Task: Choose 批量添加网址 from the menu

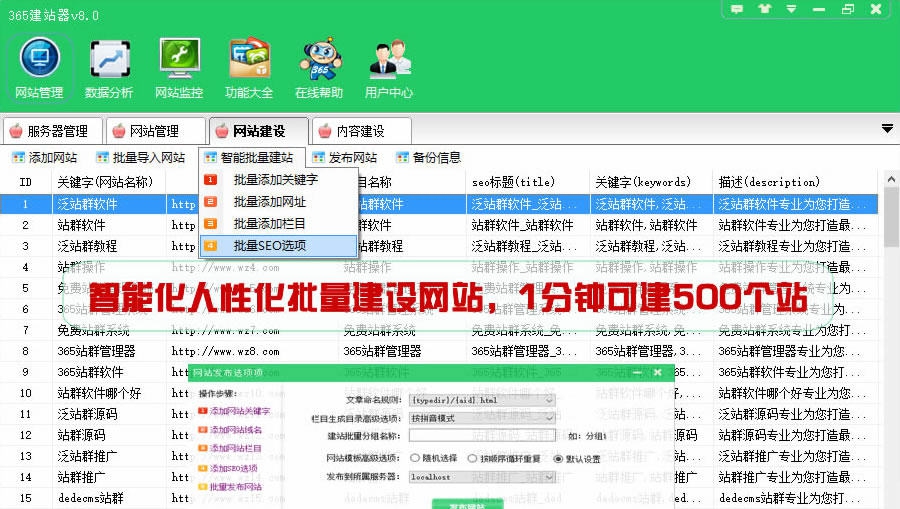Action: click(278, 201)
